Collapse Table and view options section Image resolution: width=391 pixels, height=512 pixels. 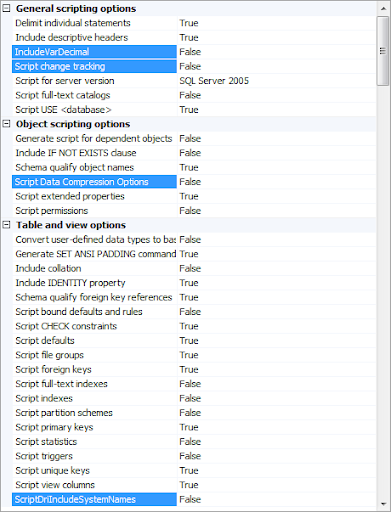6,225
